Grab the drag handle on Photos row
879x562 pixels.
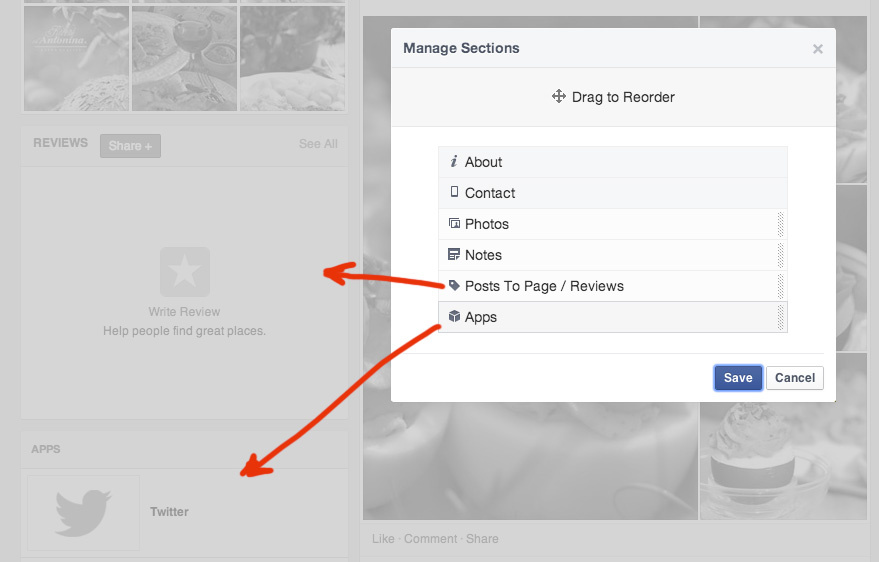coord(781,224)
